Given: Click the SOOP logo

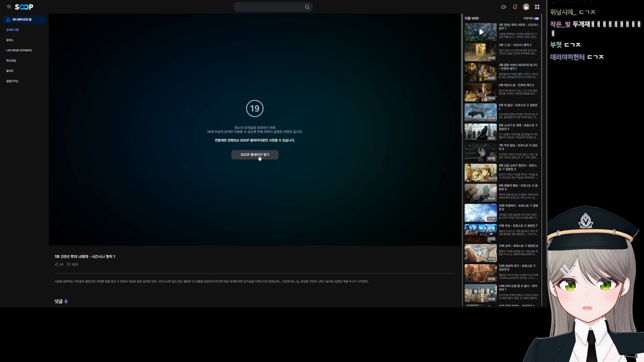Looking at the screenshot, I should pos(24,7).
